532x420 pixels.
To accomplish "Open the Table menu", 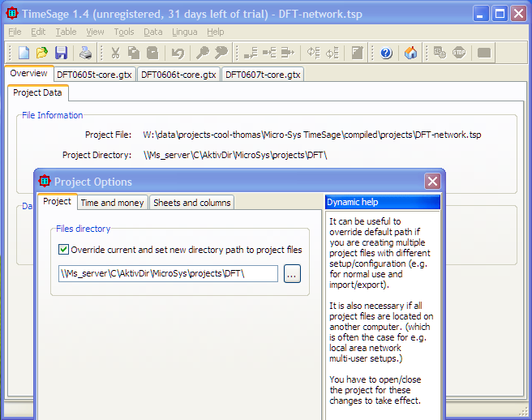I will (x=66, y=32).
